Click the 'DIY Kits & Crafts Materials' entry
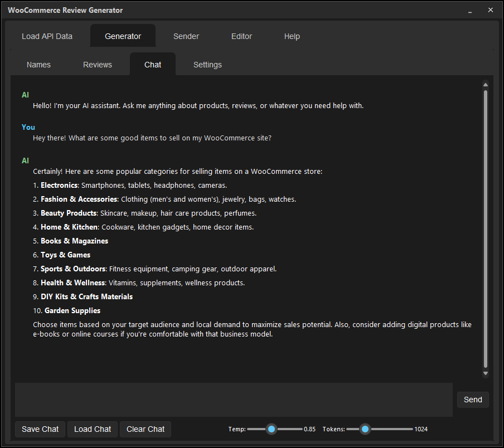504x448 pixels. pyautogui.click(x=83, y=297)
